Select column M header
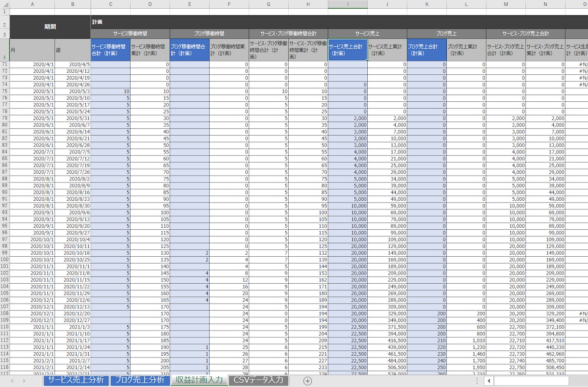Image resolution: width=588 pixels, height=387 pixels. (x=506, y=4)
